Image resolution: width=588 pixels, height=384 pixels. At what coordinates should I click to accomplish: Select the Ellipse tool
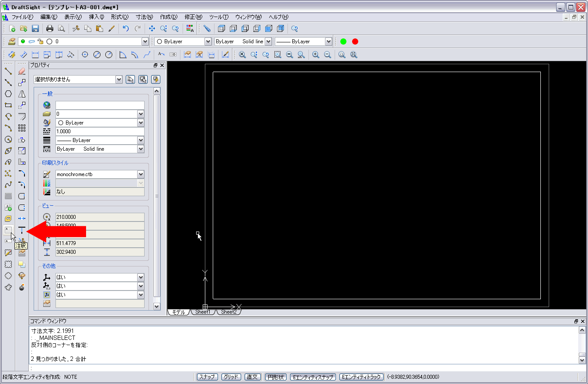(8, 151)
